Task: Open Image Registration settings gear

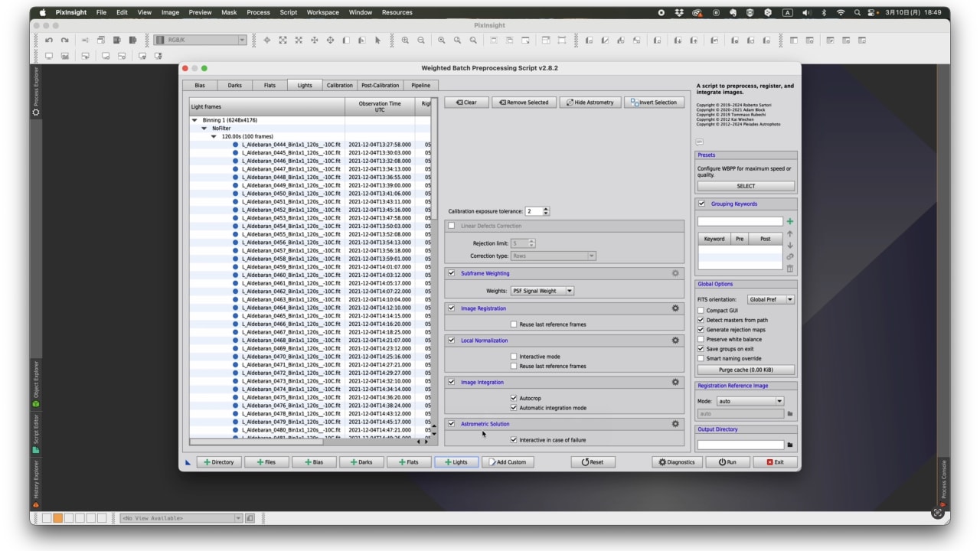Action: click(675, 308)
